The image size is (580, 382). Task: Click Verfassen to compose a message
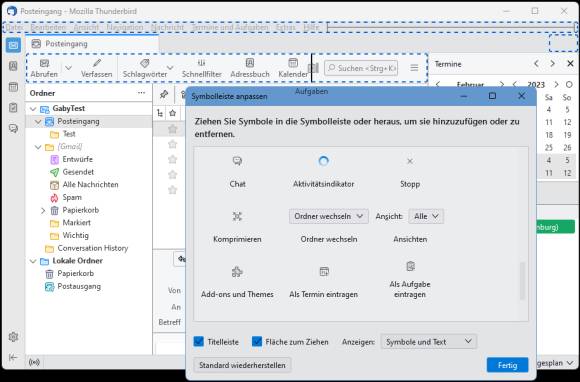97,68
